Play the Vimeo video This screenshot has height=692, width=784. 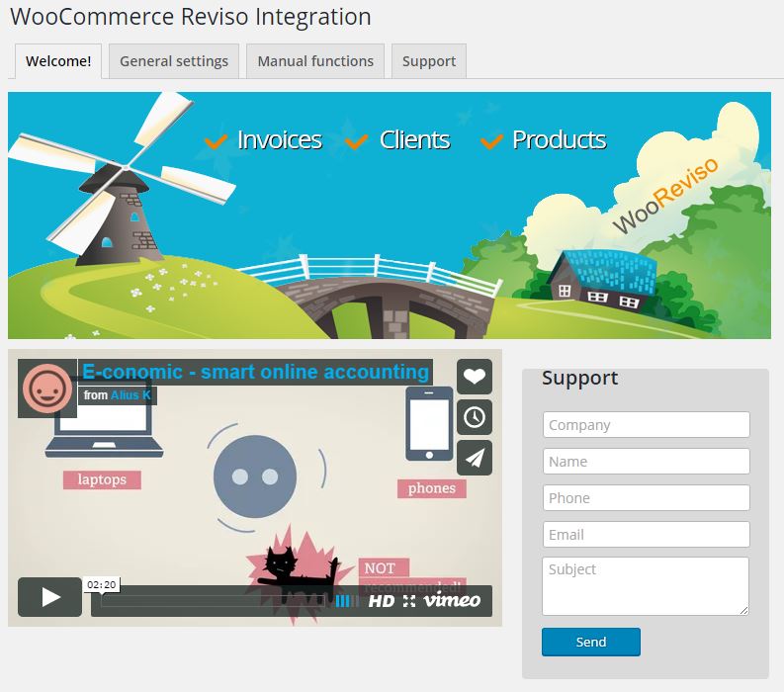50,597
